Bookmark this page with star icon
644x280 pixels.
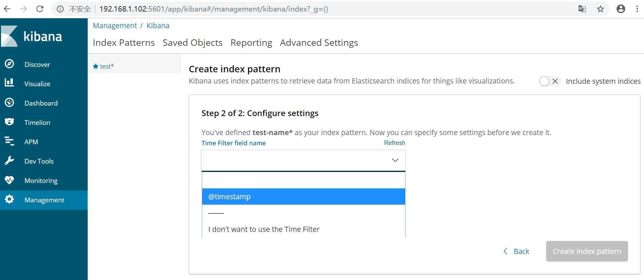click(x=601, y=9)
